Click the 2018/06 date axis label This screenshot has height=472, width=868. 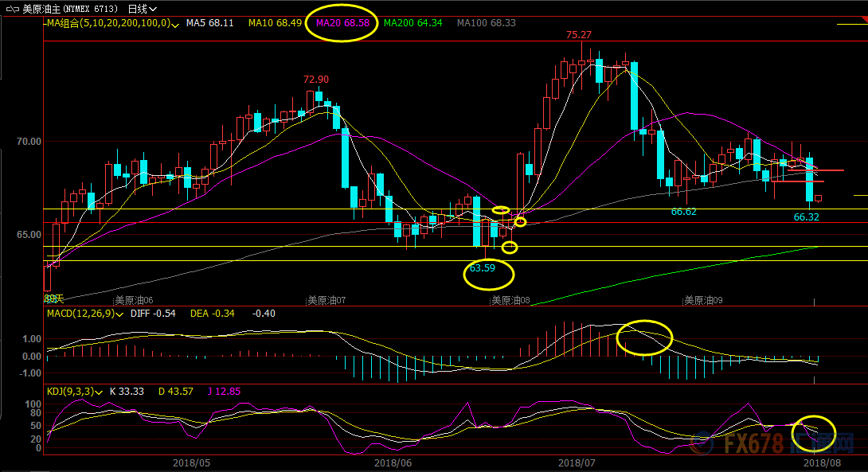click(x=393, y=463)
